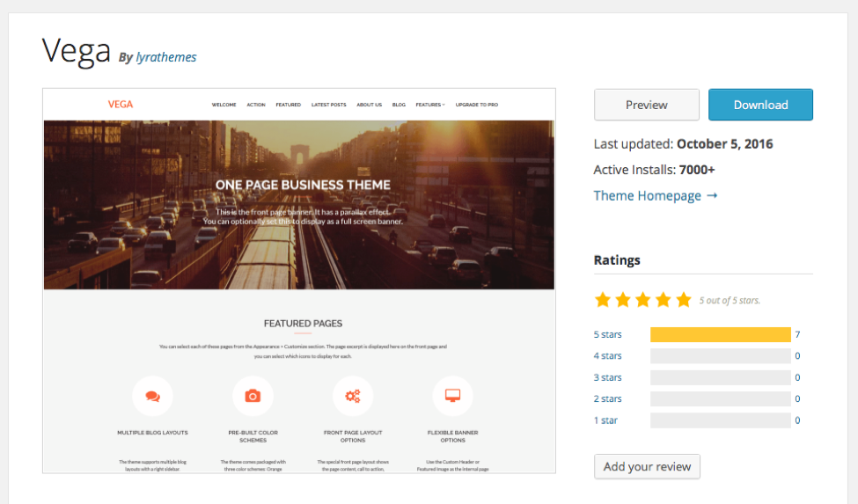View the 5 stars reviews link
This screenshot has width=858, height=504.
[x=607, y=334]
